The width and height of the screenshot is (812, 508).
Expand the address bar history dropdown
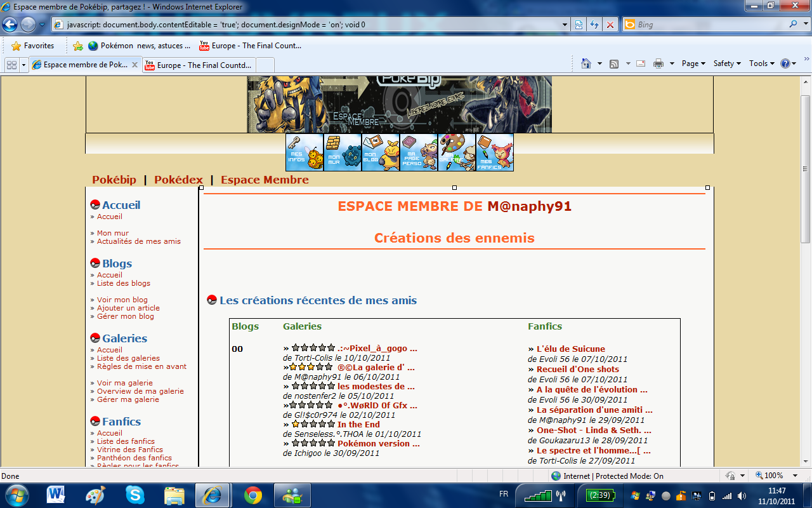point(565,25)
